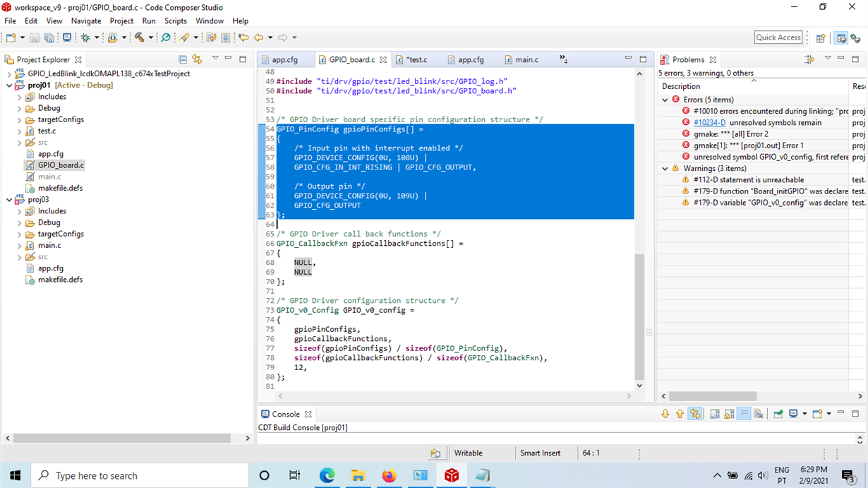Click the Quick Access search field
The image size is (868, 488).
coord(778,37)
